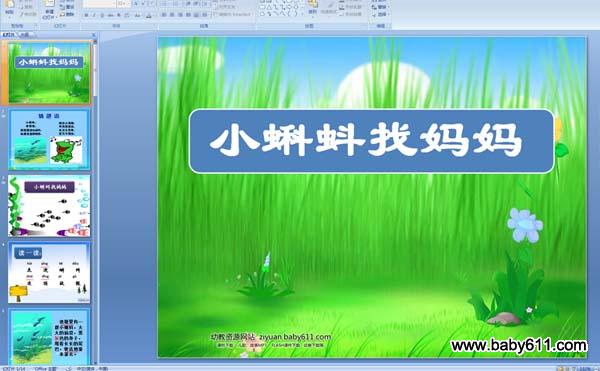The height and width of the screenshot is (371, 600).
Task: Click the slide pane vertical scrollbar
Action: click(95, 199)
